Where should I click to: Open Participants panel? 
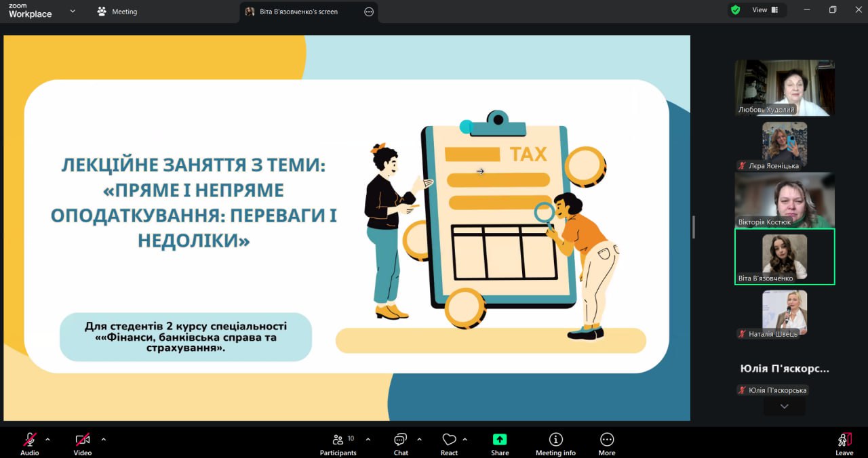(x=338, y=444)
